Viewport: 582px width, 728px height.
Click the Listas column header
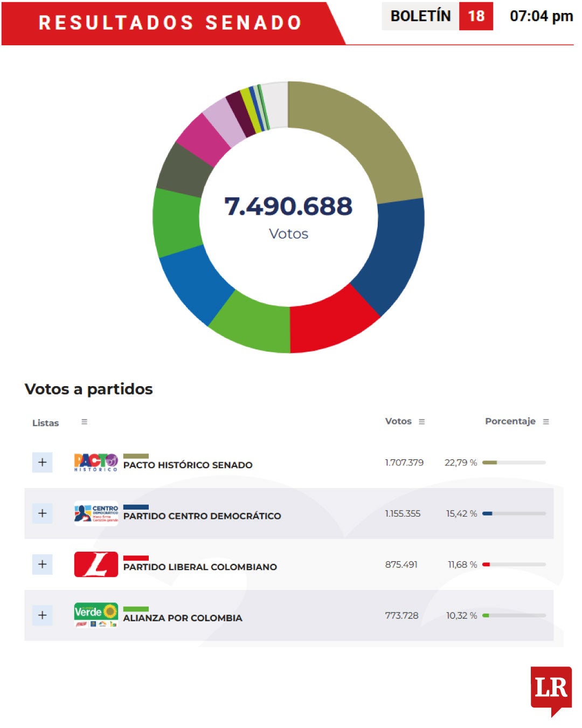pos(45,423)
